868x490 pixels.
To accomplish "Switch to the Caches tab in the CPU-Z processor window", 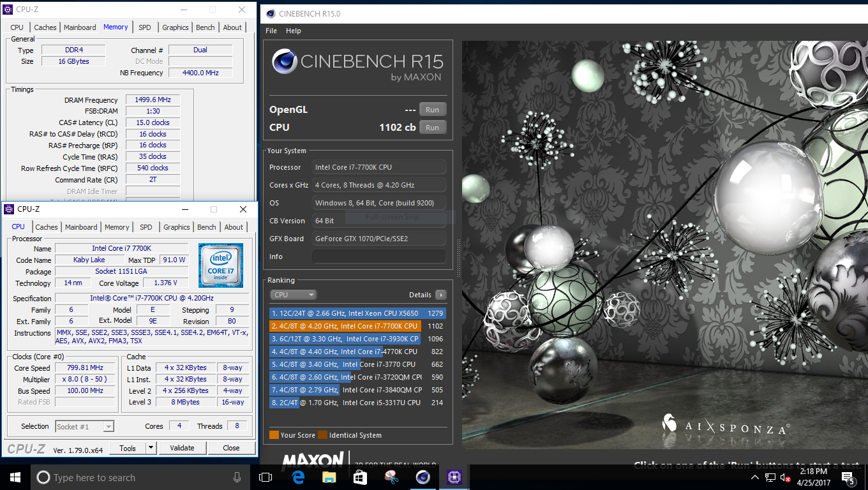I will (x=47, y=227).
